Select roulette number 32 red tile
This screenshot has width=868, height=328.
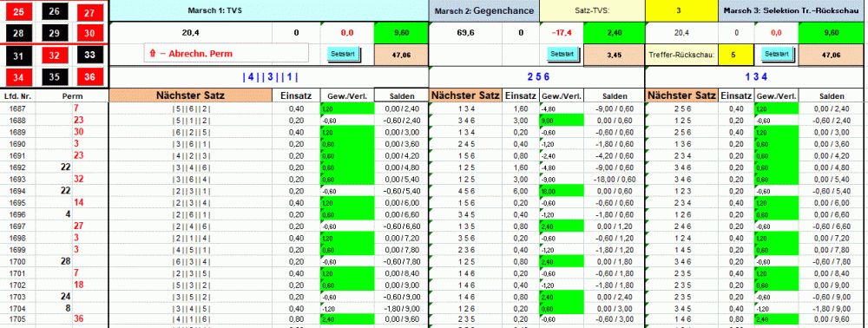(54, 56)
